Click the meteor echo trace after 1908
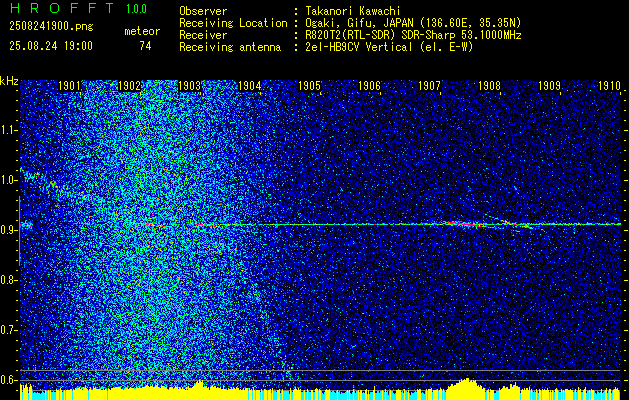Viewport: 629px width, 400px height. pos(517,224)
